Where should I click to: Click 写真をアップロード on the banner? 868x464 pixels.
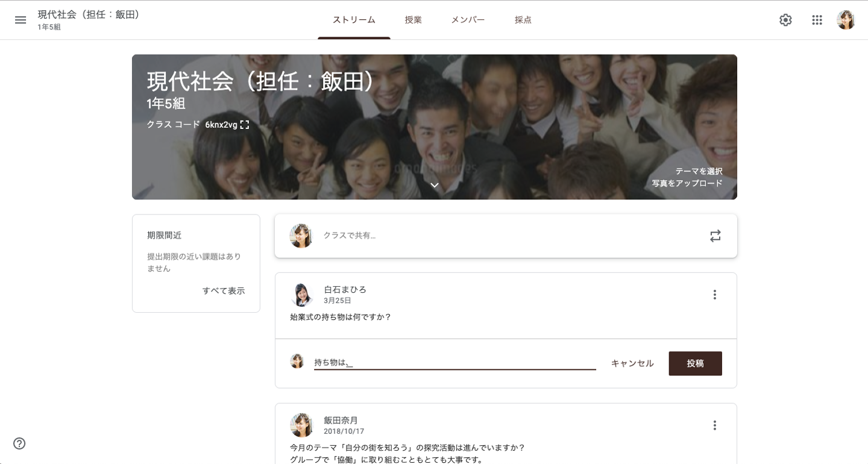point(687,183)
